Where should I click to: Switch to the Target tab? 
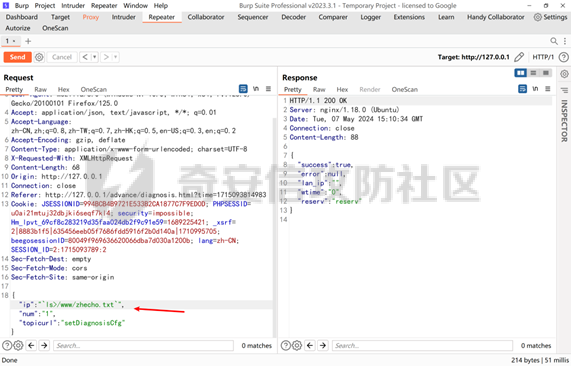click(x=60, y=17)
